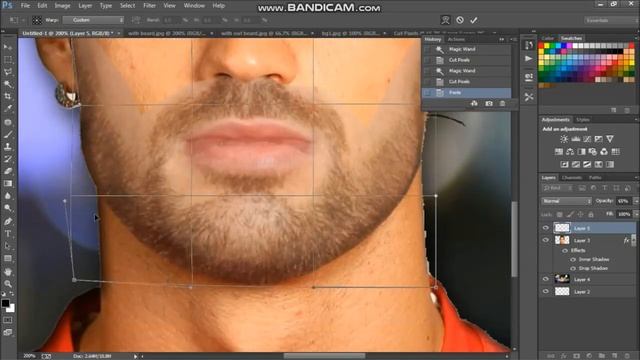Image resolution: width=640 pixels, height=360 pixels.
Task: Create new snapshot in History panel
Action: click(489, 104)
